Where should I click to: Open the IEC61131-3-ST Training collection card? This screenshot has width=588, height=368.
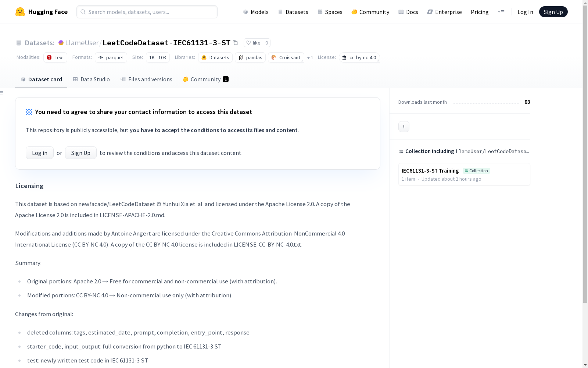click(x=464, y=174)
